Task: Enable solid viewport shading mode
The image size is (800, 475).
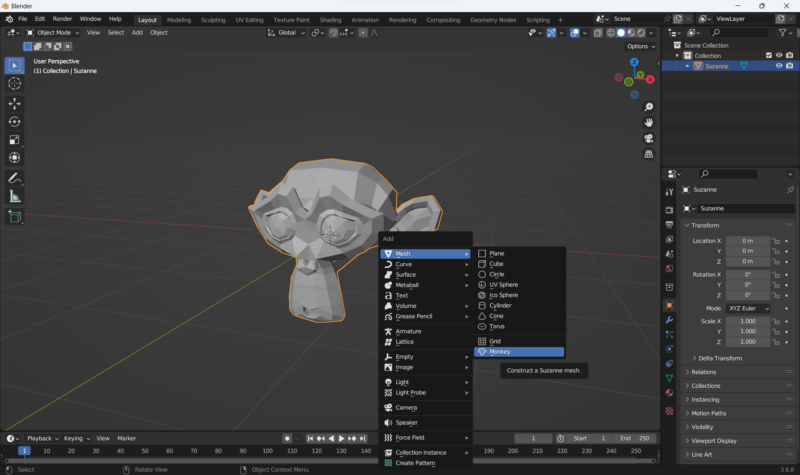Action: (x=621, y=33)
